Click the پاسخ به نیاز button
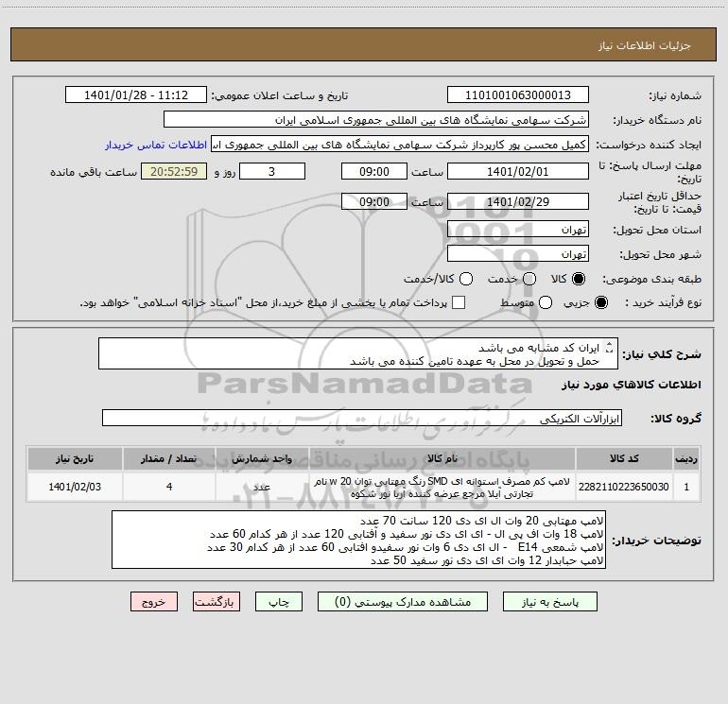 [550, 602]
